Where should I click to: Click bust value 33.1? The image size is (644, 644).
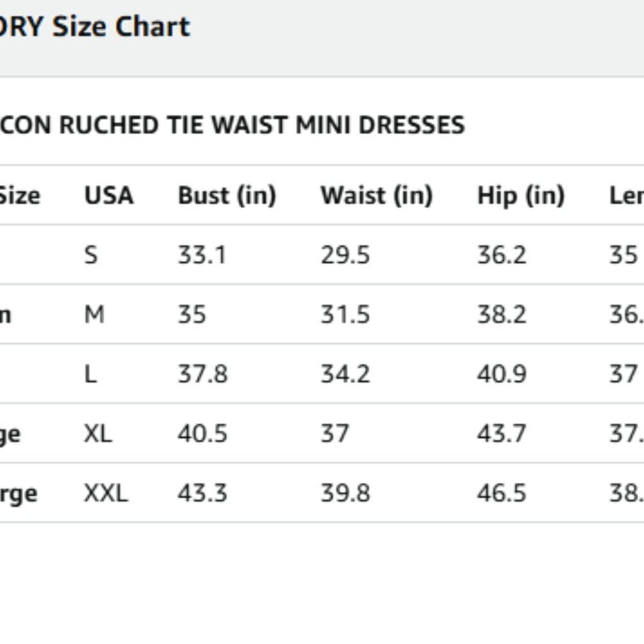click(202, 255)
